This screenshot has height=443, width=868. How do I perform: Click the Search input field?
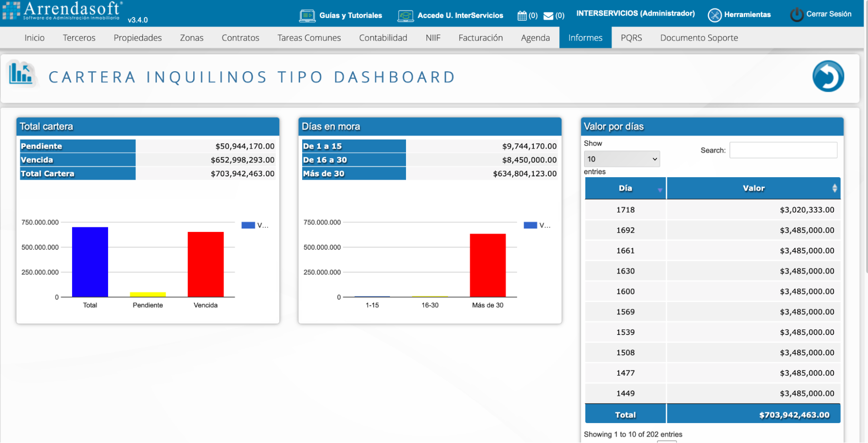point(783,150)
